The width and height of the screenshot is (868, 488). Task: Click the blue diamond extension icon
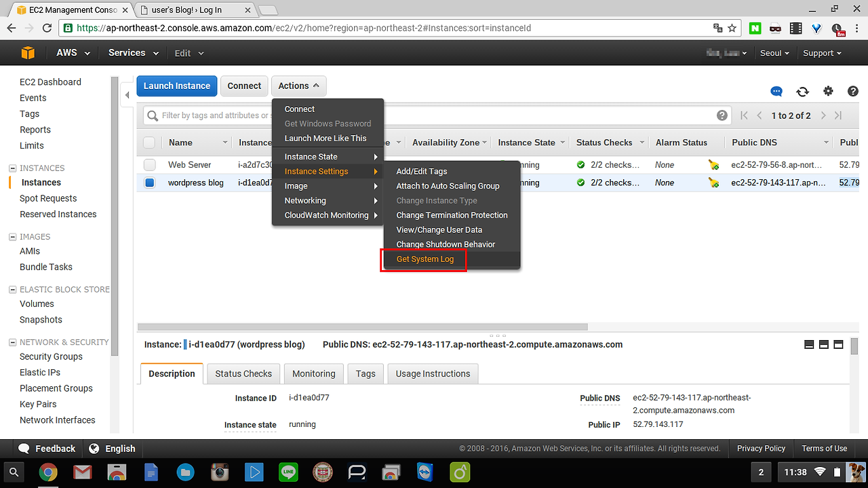click(x=816, y=29)
